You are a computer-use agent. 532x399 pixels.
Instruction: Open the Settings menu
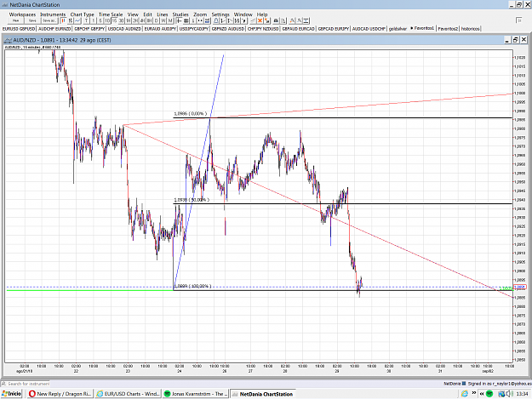pos(220,14)
